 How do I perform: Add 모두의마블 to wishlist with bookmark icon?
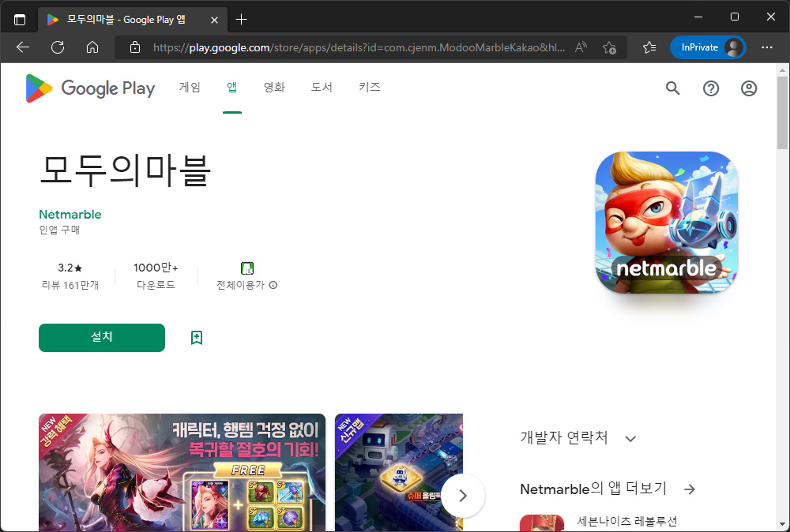[197, 338]
